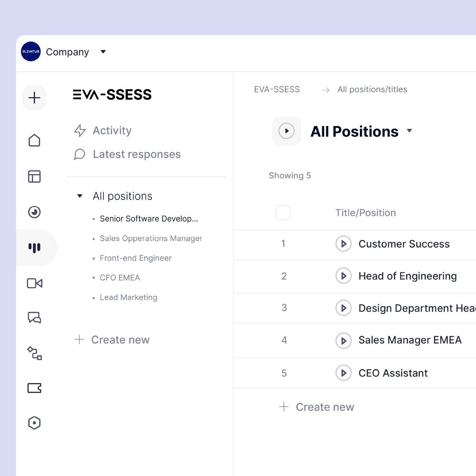Open the video interview camera icon
The height and width of the screenshot is (476, 476).
tap(34, 283)
